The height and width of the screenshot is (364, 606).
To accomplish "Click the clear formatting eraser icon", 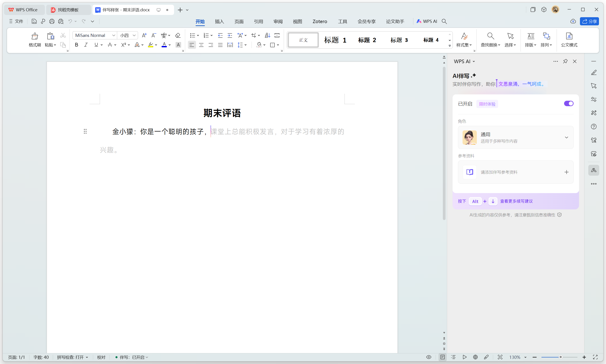I will click(178, 35).
